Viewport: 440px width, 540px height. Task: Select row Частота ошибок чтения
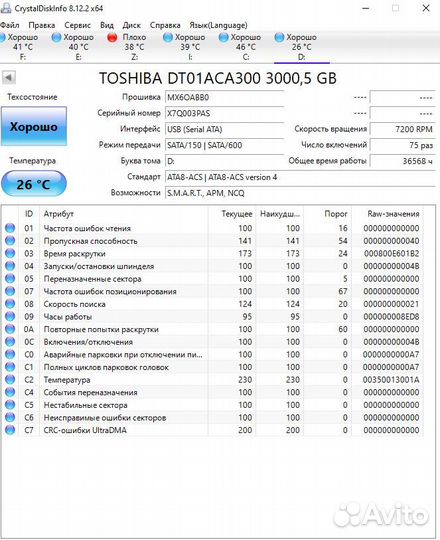coord(213,228)
